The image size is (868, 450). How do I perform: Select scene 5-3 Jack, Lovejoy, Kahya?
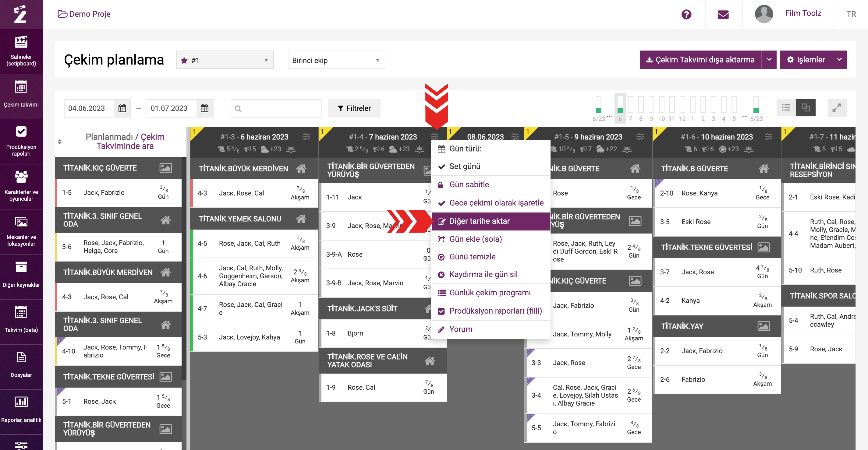[254, 337]
